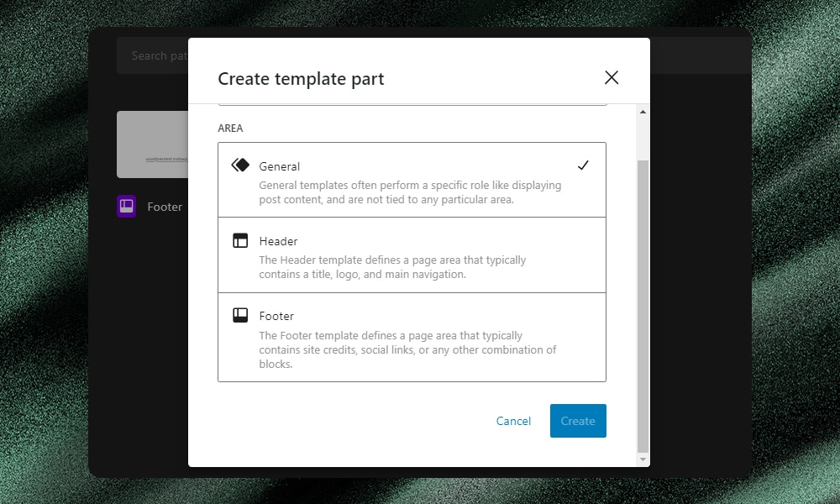Screen dimensions: 840x504
Task: Choose Header as the template part area
Action: pos(412,255)
